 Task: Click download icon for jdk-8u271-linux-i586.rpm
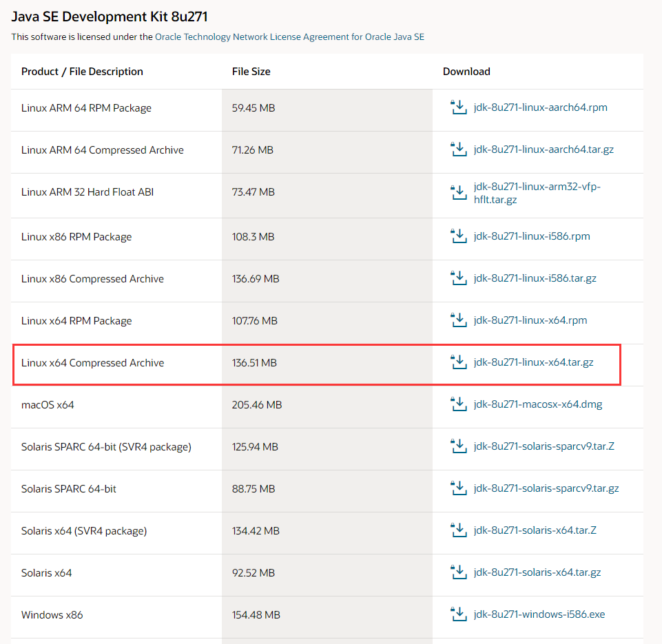(x=459, y=236)
